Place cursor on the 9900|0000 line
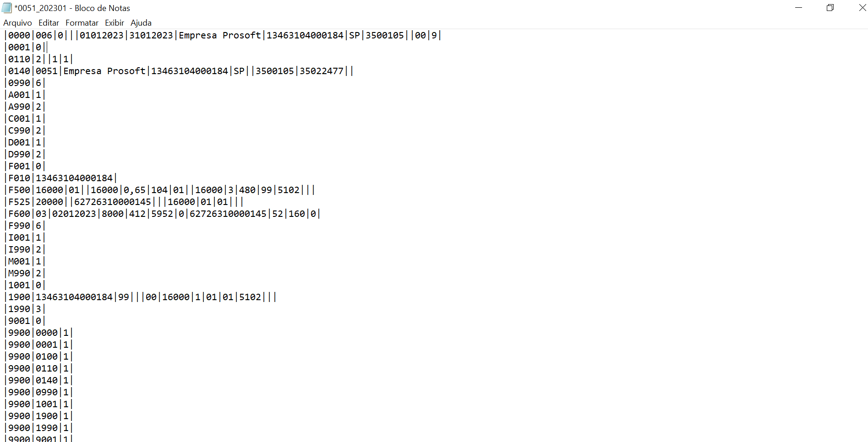 tap(39, 333)
